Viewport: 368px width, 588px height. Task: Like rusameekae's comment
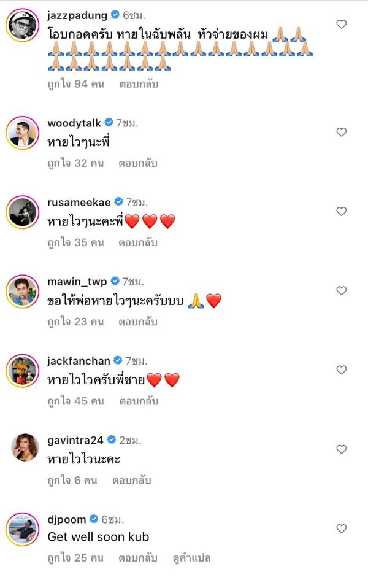click(x=342, y=211)
